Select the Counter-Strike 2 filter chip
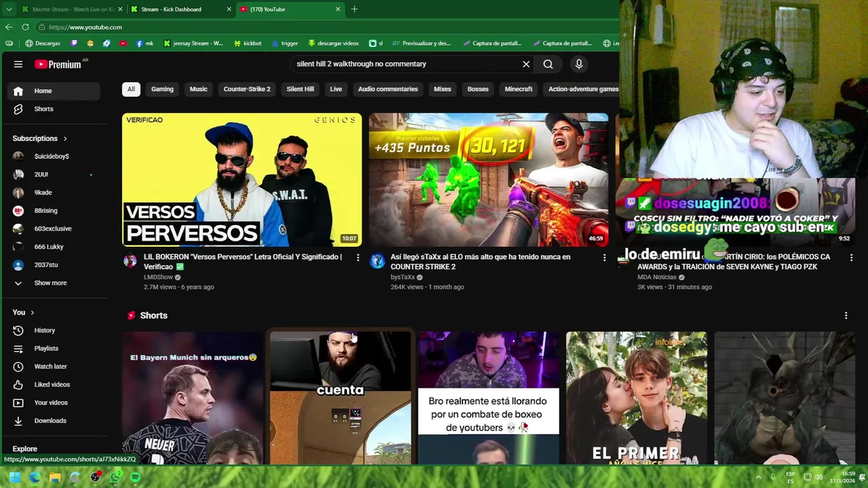The image size is (868, 488). point(247,89)
